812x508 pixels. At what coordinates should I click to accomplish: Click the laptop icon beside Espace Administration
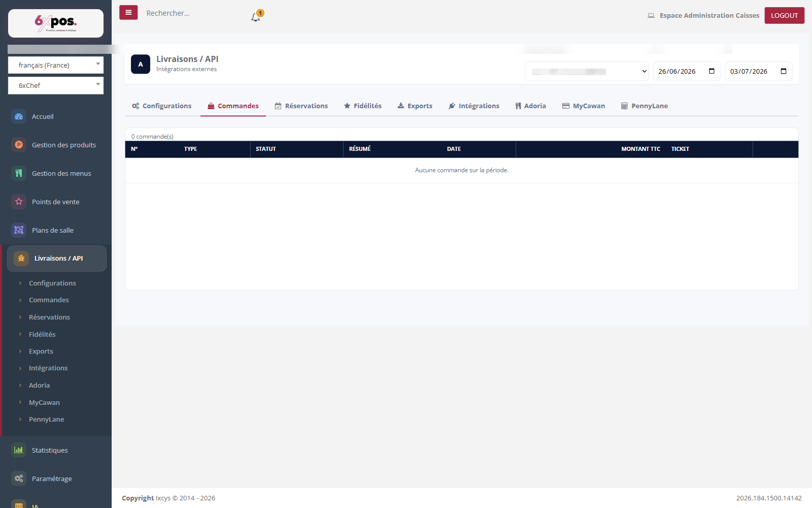[651, 16]
